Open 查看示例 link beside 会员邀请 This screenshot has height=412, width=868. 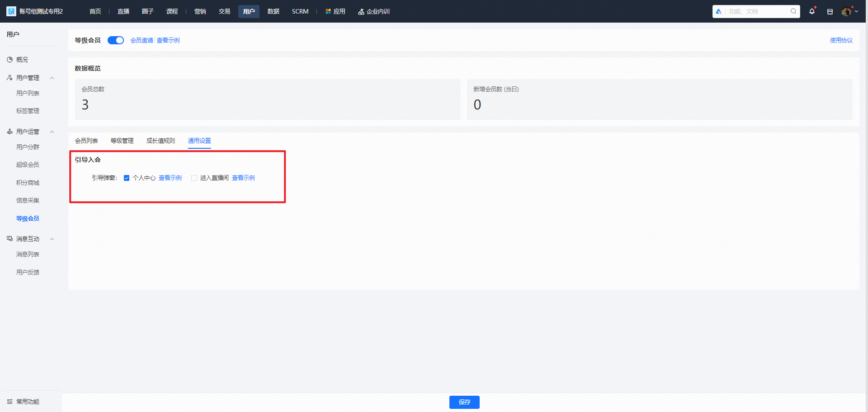[168, 40]
